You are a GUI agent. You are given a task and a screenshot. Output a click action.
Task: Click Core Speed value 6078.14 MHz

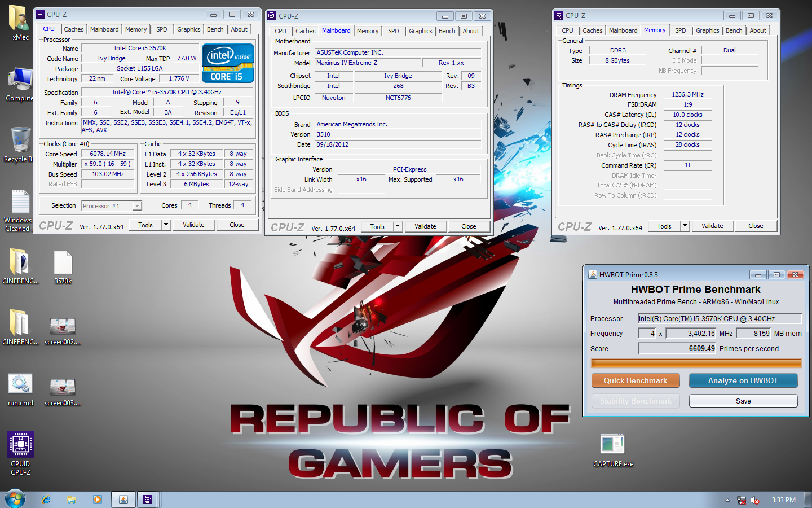(x=108, y=154)
